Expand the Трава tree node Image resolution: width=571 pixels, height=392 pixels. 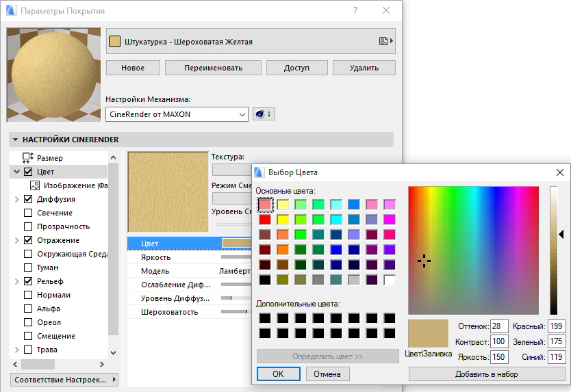coord(16,350)
